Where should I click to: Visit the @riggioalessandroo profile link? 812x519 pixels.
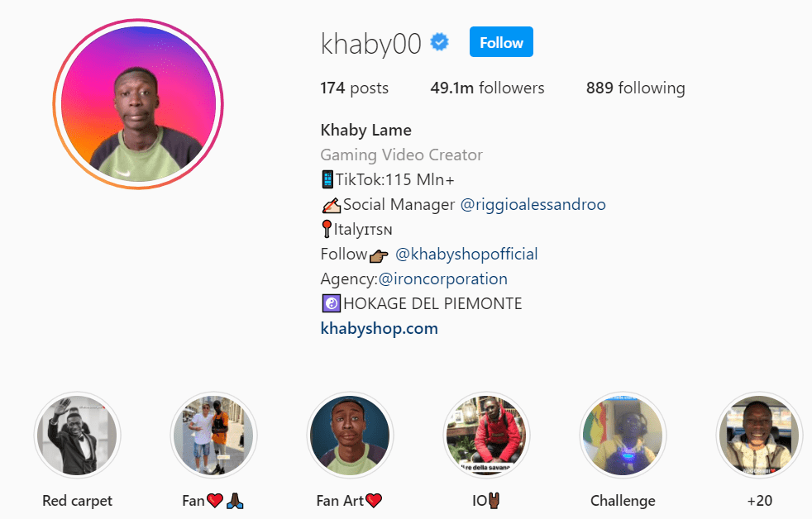(x=533, y=204)
